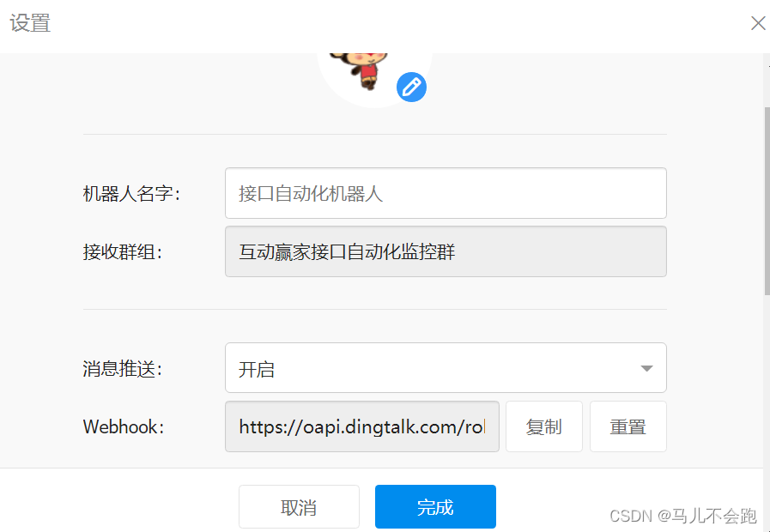Viewport: 770px width, 532px height.
Task: Click the 设置 dialog title text
Action: point(30,23)
